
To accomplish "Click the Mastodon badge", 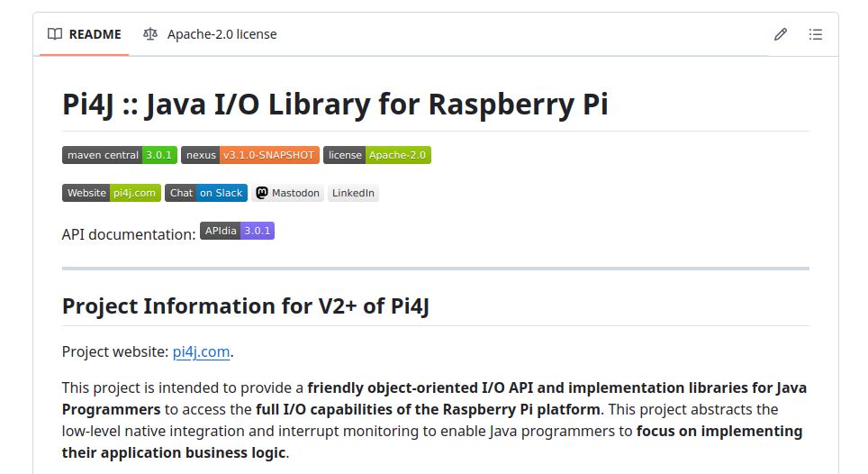I will [x=288, y=193].
